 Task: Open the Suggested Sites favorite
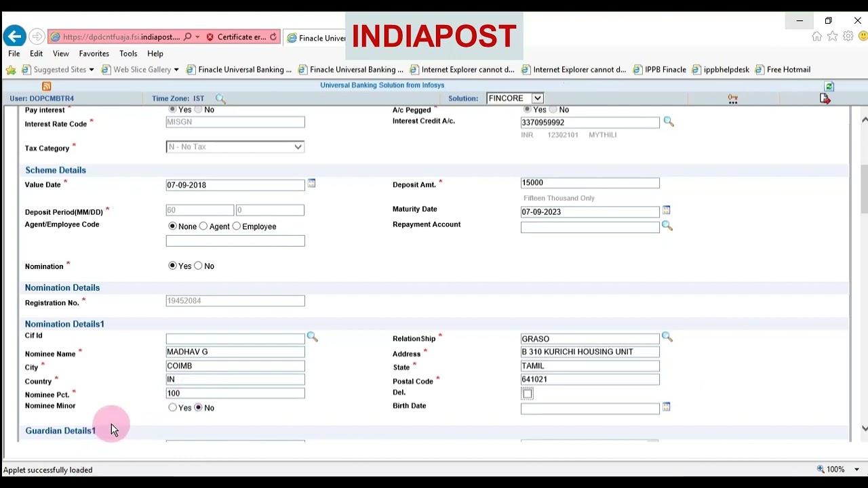pyautogui.click(x=54, y=70)
